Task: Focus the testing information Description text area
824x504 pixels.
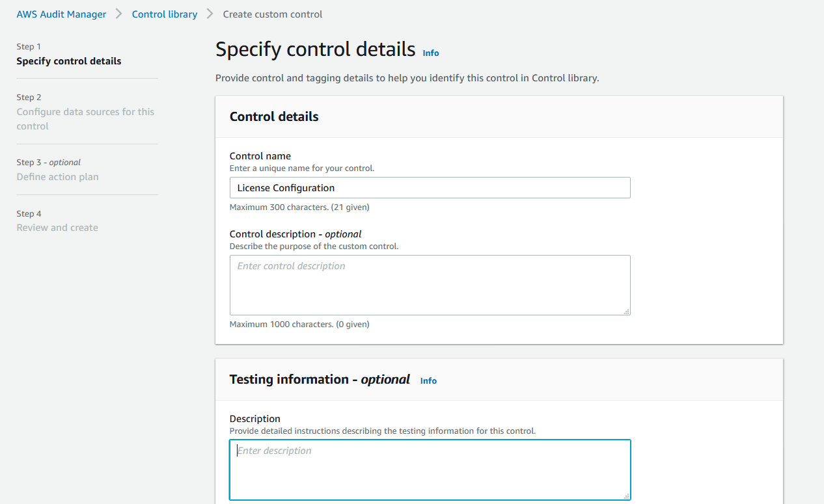Action: [x=430, y=470]
